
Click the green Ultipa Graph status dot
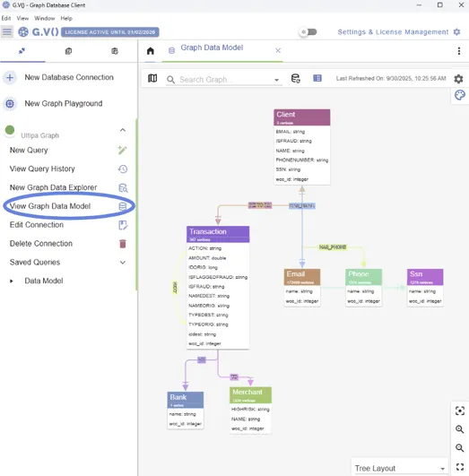(10, 130)
